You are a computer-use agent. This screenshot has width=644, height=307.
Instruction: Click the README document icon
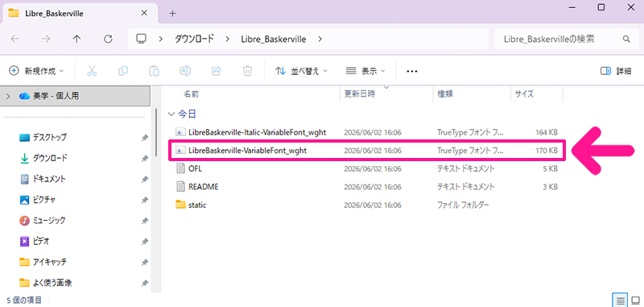pos(180,187)
